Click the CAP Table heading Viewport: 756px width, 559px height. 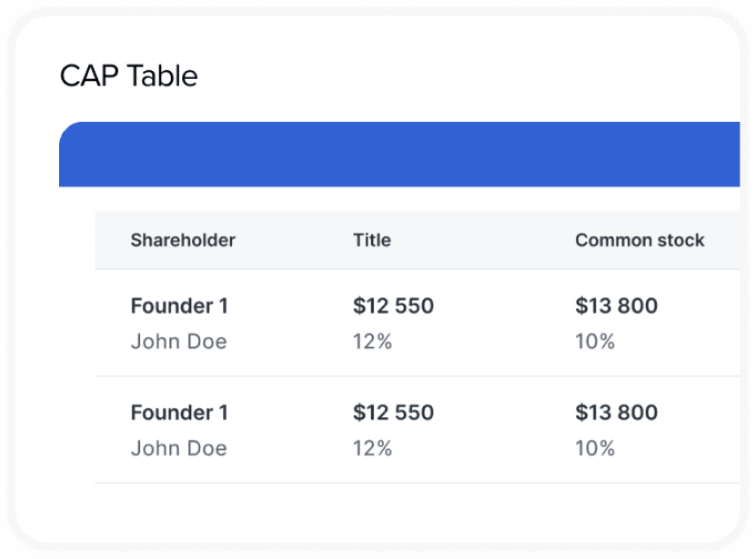tap(128, 76)
